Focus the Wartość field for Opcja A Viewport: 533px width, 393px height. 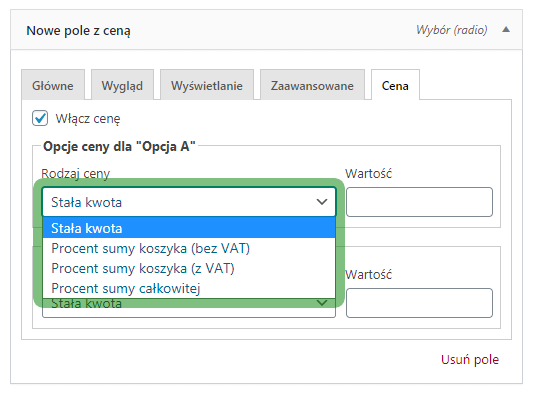coord(419,202)
